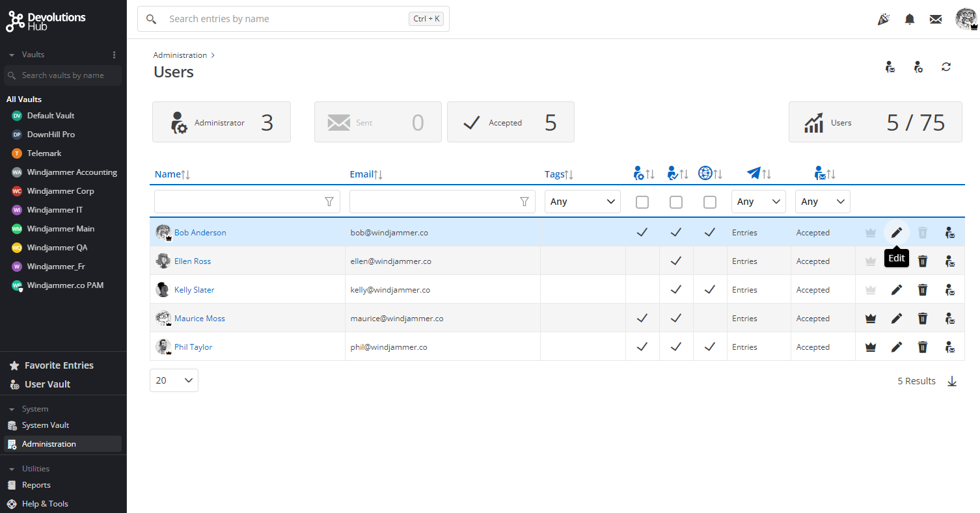Click the Name filter text field
Viewport: 980px width, 513px height.
[x=247, y=202]
